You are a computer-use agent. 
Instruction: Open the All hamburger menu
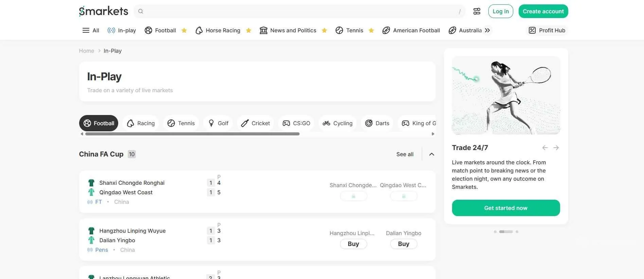coord(91,30)
